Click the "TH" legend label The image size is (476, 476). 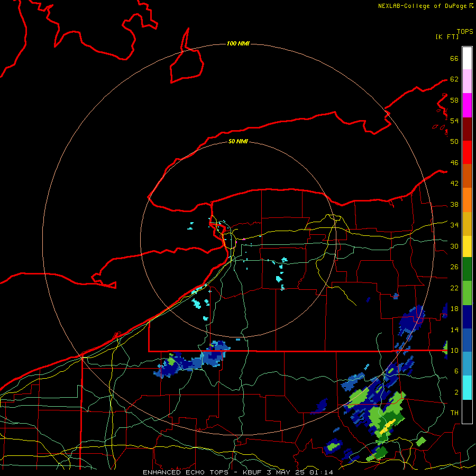454,413
